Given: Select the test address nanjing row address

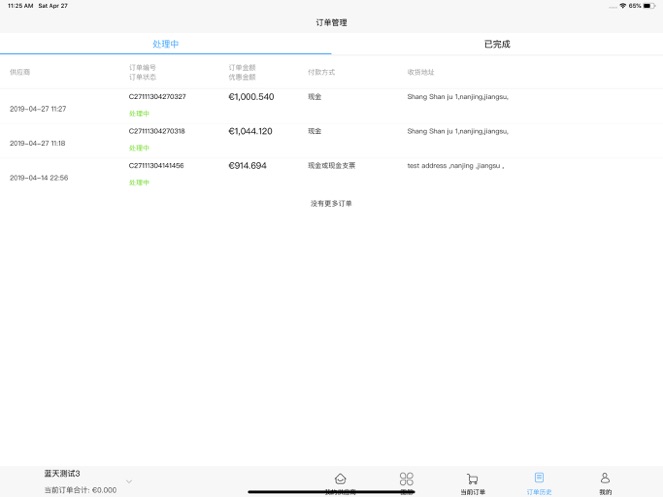Looking at the screenshot, I should (x=455, y=165).
